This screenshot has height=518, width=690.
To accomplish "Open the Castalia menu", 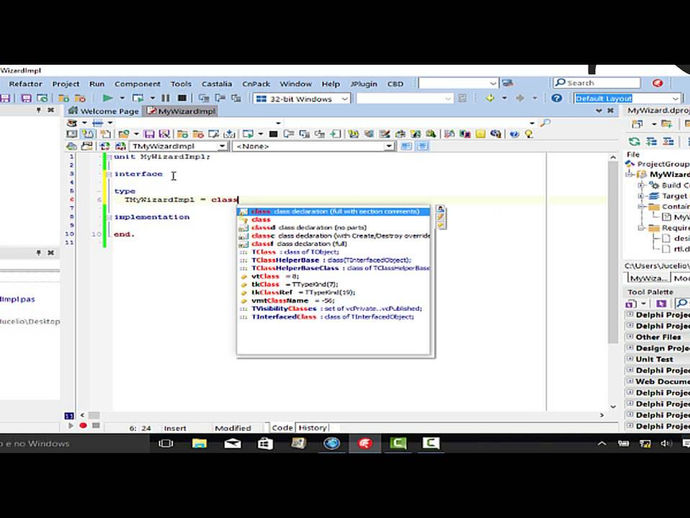I will tap(217, 84).
